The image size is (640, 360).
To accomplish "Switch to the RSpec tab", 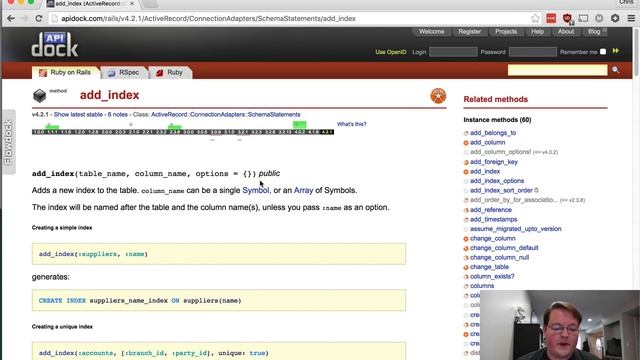I will [124, 72].
